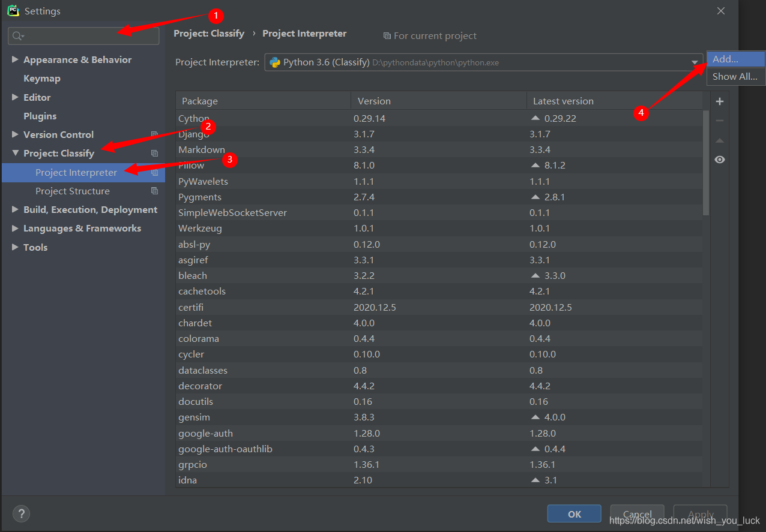Close the Settings dialog
766x532 pixels.
point(721,11)
